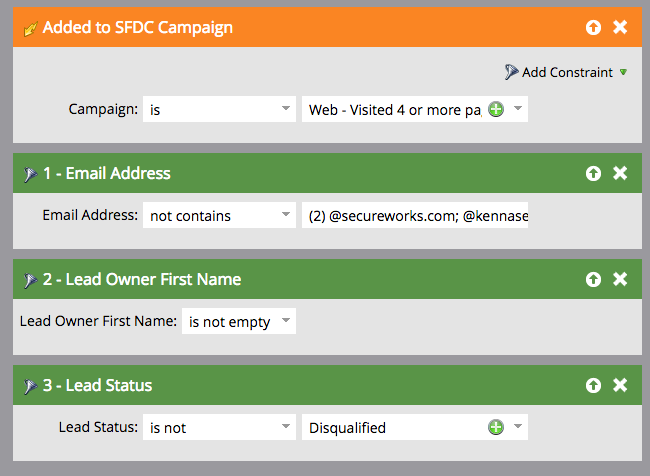The width and height of the screenshot is (650, 476).
Task: Click green plus icon beside Disqualified value
Action: pos(495,427)
